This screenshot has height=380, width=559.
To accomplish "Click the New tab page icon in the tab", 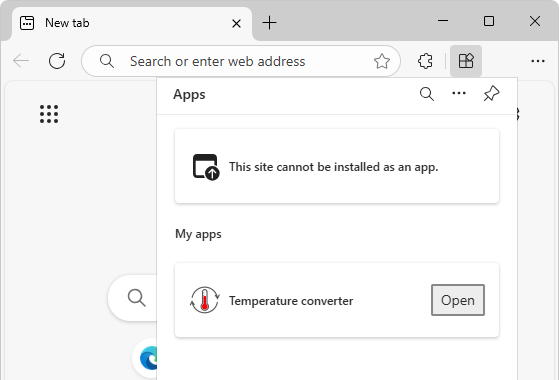I will [27, 23].
